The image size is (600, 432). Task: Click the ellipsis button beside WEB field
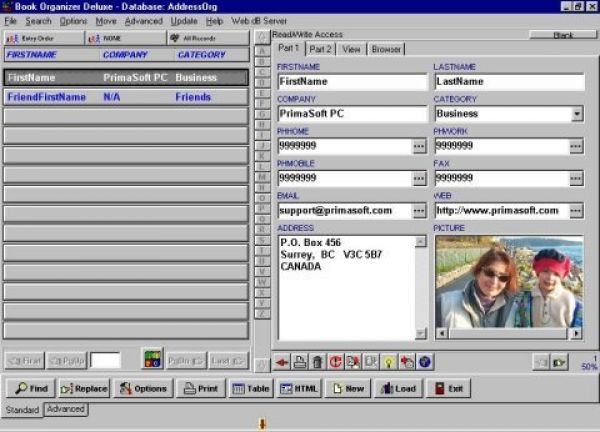[576, 211]
